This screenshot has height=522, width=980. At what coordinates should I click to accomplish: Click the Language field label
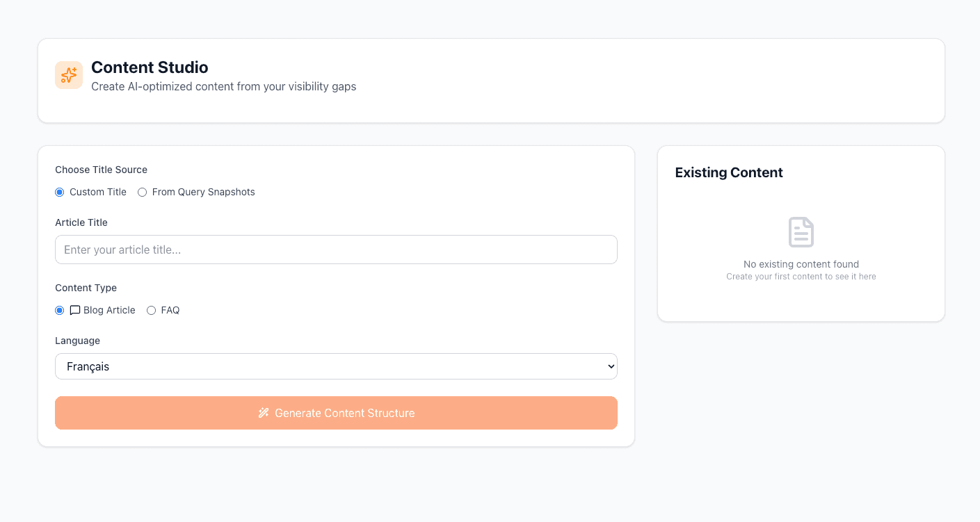(x=77, y=341)
